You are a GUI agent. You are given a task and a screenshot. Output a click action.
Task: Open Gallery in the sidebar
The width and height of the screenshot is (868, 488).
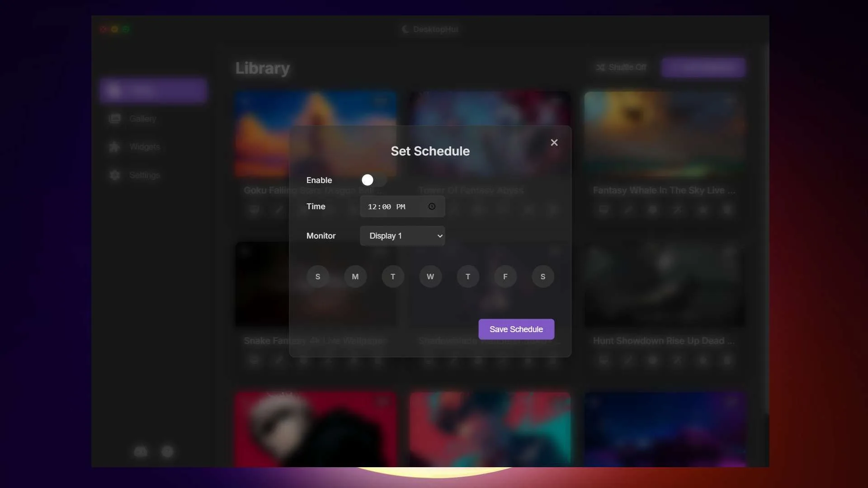tap(153, 119)
